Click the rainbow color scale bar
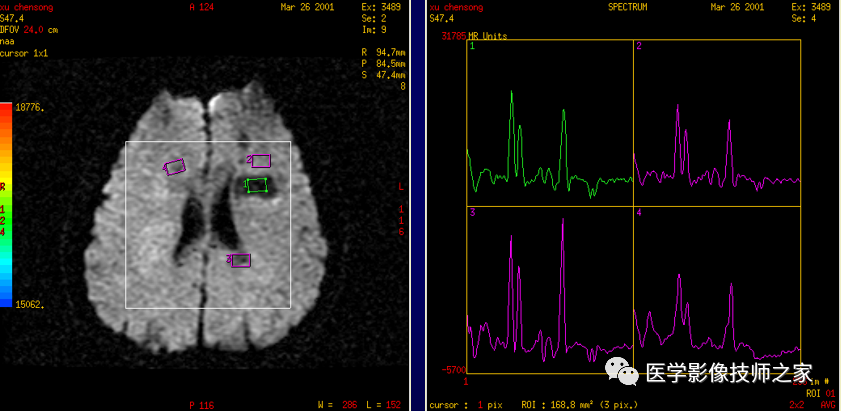841x411 pixels. pos(6,204)
